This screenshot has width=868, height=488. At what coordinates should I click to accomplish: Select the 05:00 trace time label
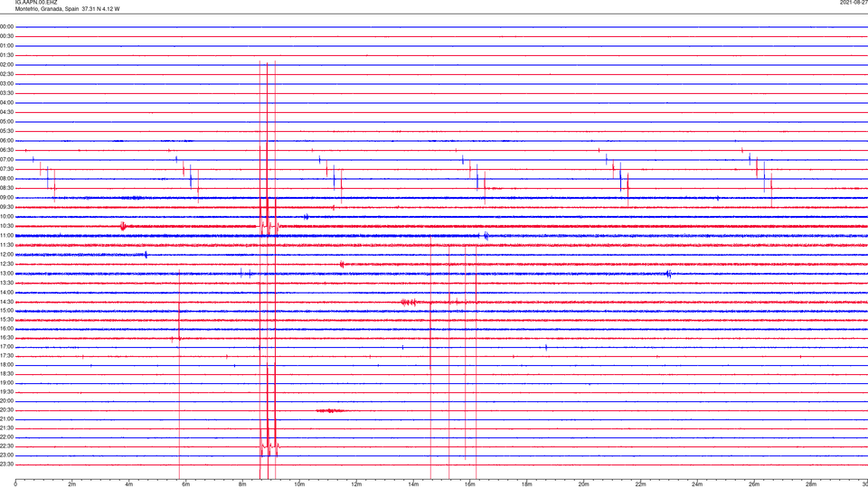[7, 122]
